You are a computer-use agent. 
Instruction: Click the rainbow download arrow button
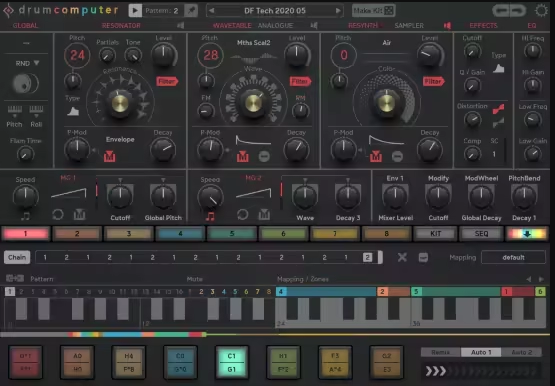pyautogui.click(x=527, y=234)
